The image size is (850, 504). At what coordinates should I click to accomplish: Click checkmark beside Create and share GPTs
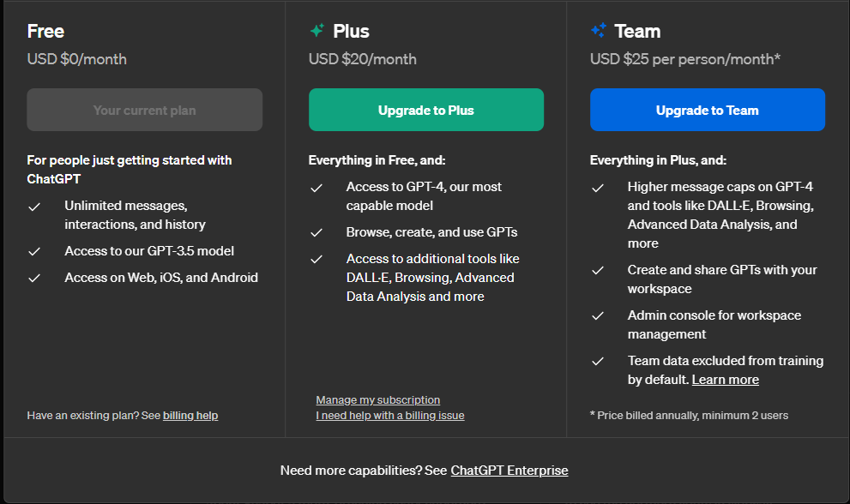click(x=597, y=270)
